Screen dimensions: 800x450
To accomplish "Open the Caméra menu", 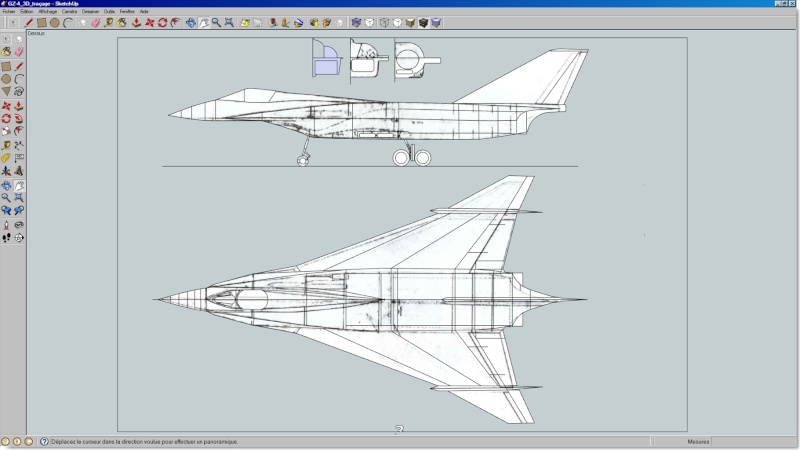I will pyautogui.click(x=69, y=11).
